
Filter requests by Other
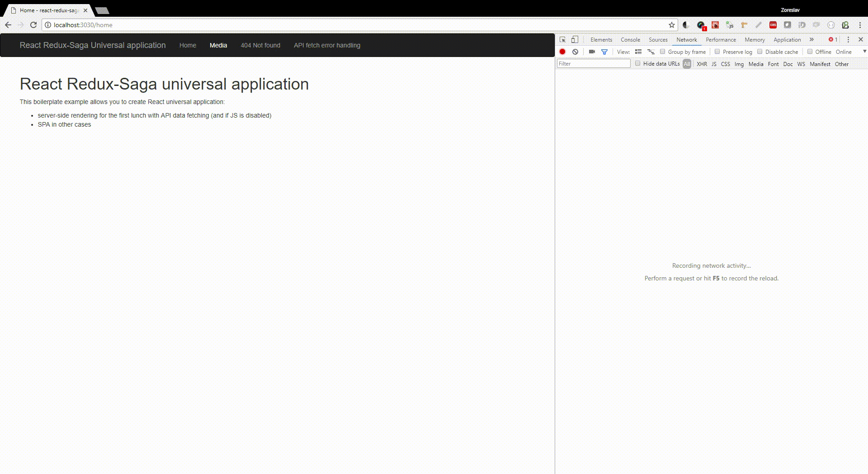pos(842,64)
